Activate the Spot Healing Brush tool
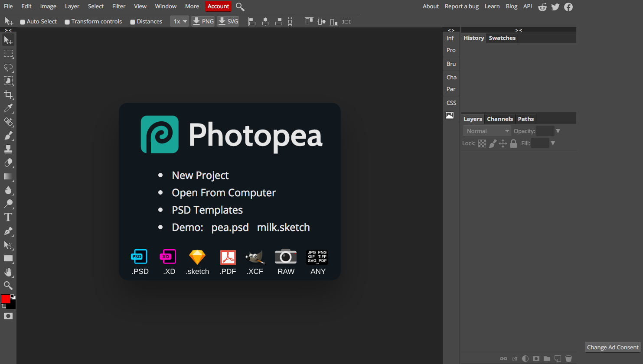Screen dimensions: 643x364 coord(8,122)
